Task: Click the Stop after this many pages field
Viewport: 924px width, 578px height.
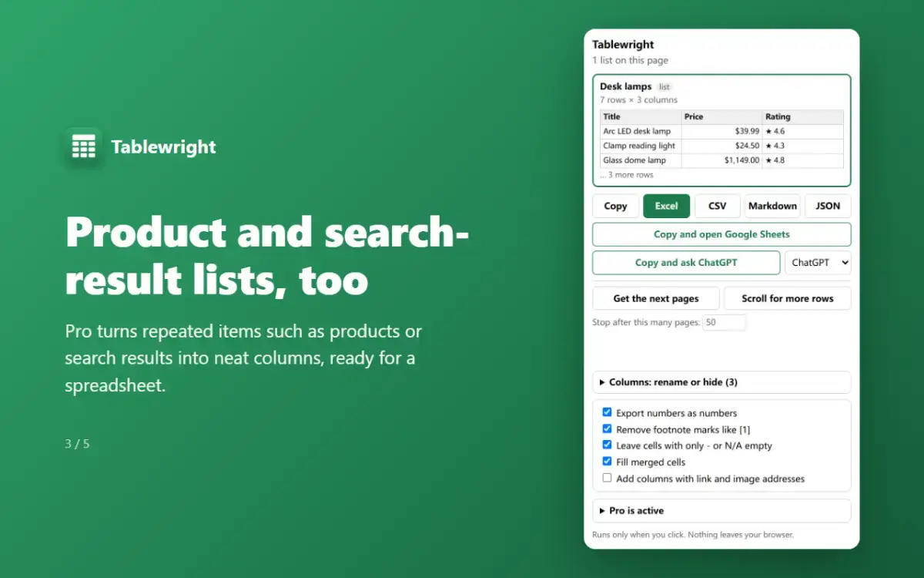Action: [x=725, y=323]
